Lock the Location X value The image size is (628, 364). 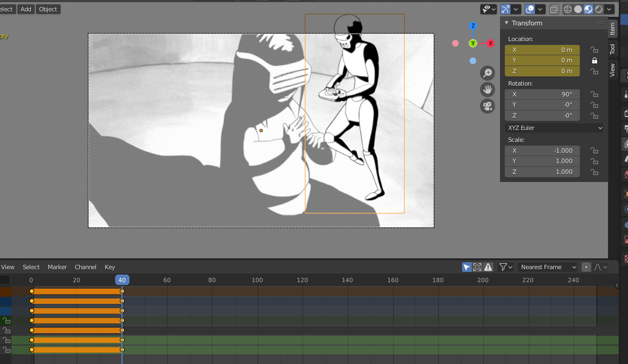click(x=594, y=50)
